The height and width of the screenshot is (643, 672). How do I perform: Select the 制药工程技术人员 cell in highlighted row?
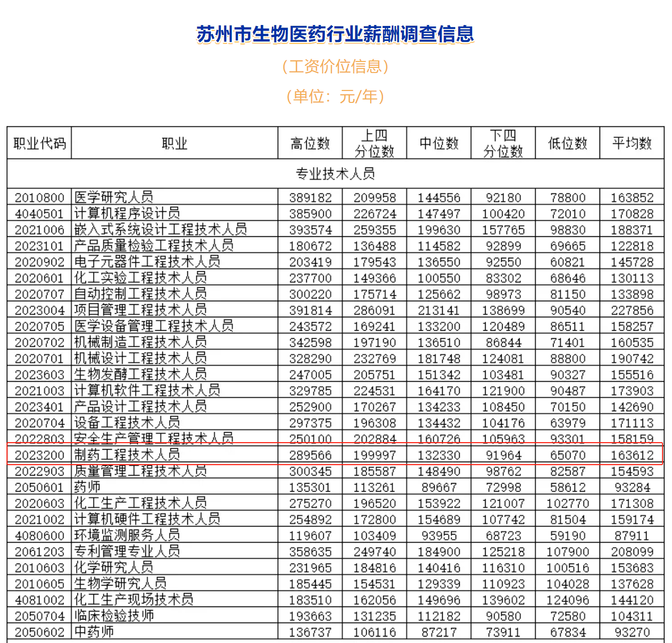tap(127, 455)
